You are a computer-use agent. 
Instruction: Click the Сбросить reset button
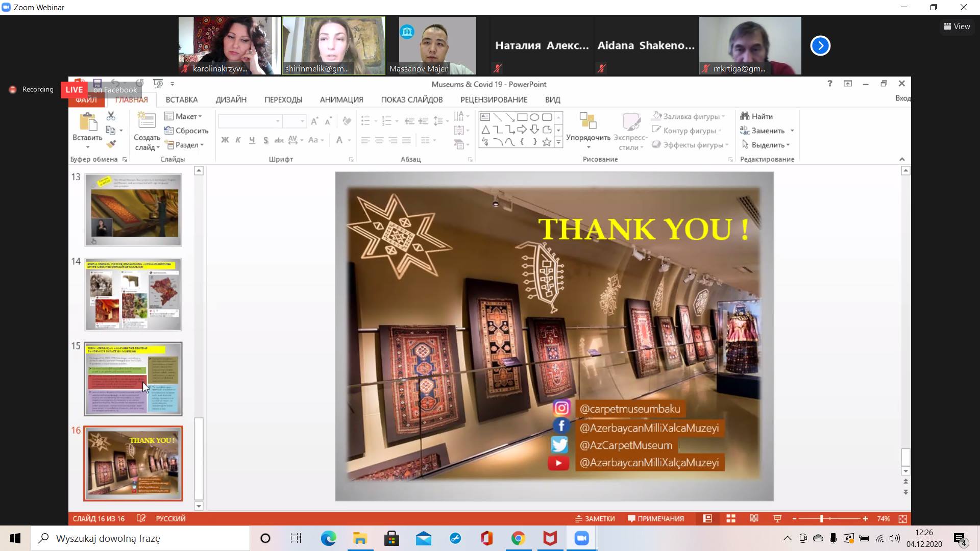(186, 131)
